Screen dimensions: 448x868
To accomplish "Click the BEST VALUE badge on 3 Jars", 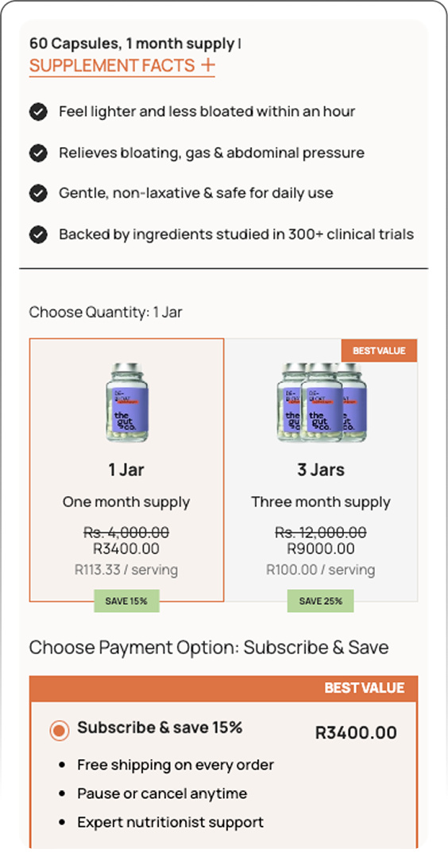I will click(379, 351).
